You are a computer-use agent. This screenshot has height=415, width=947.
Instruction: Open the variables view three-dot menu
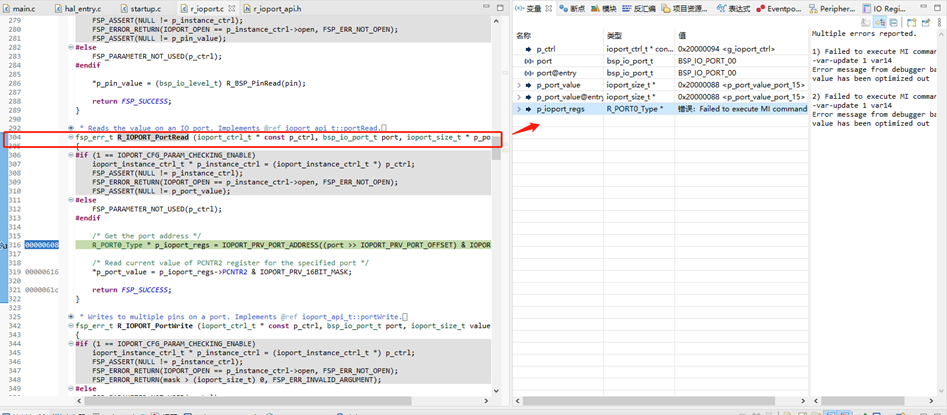point(940,22)
